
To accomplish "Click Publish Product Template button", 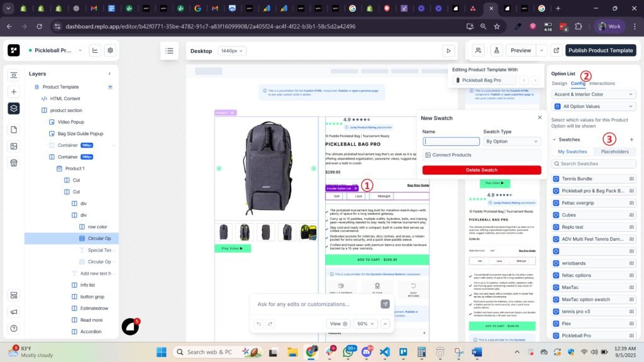I will [600, 50].
